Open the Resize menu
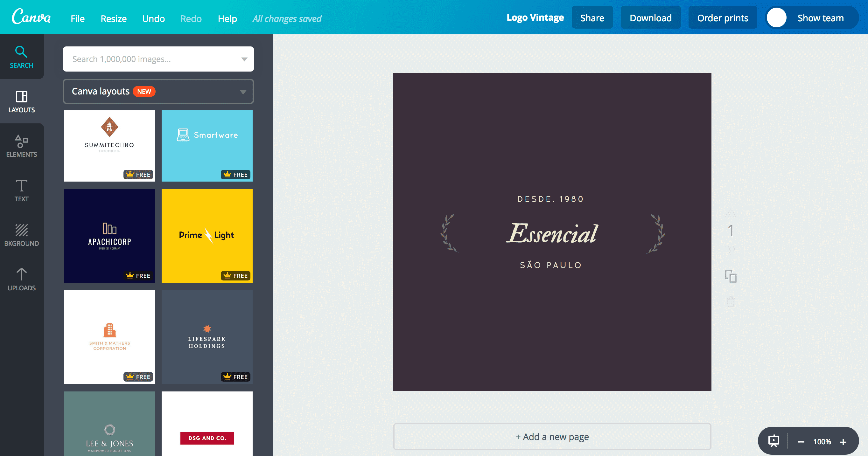Viewport: 868px width, 456px height. (x=114, y=18)
